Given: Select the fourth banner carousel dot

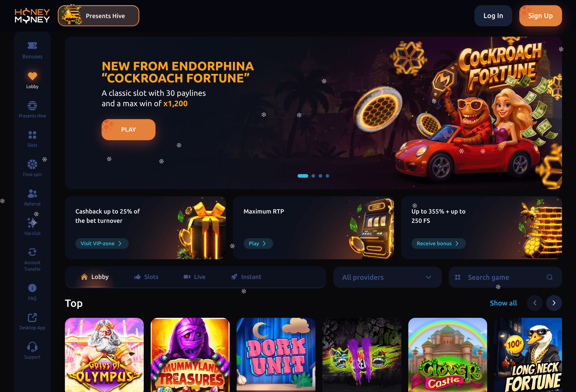Looking at the screenshot, I should tap(327, 176).
